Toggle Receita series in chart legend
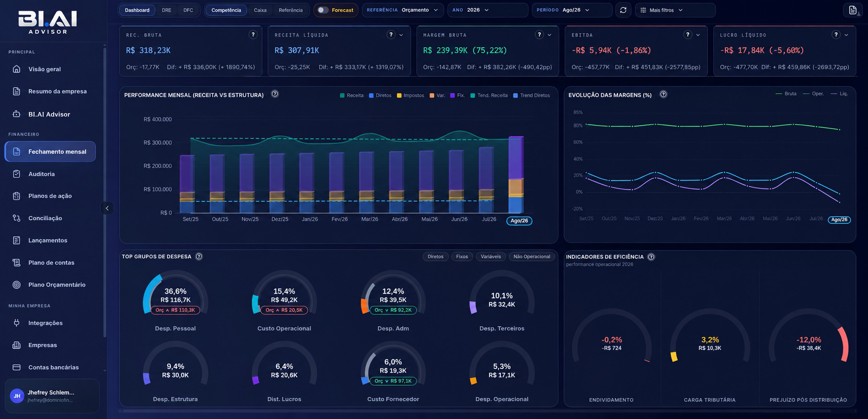The height and width of the screenshot is (419, 868). tap(352, 95)
